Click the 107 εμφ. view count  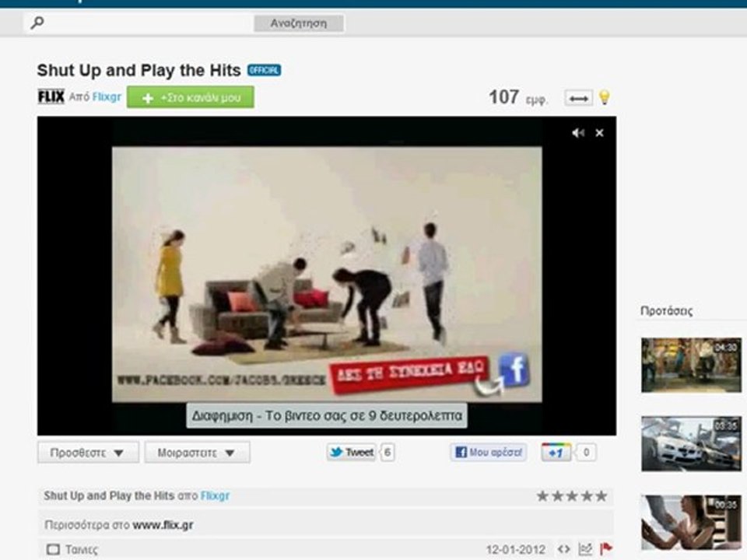pyautogui.click(x=518, y=98)
